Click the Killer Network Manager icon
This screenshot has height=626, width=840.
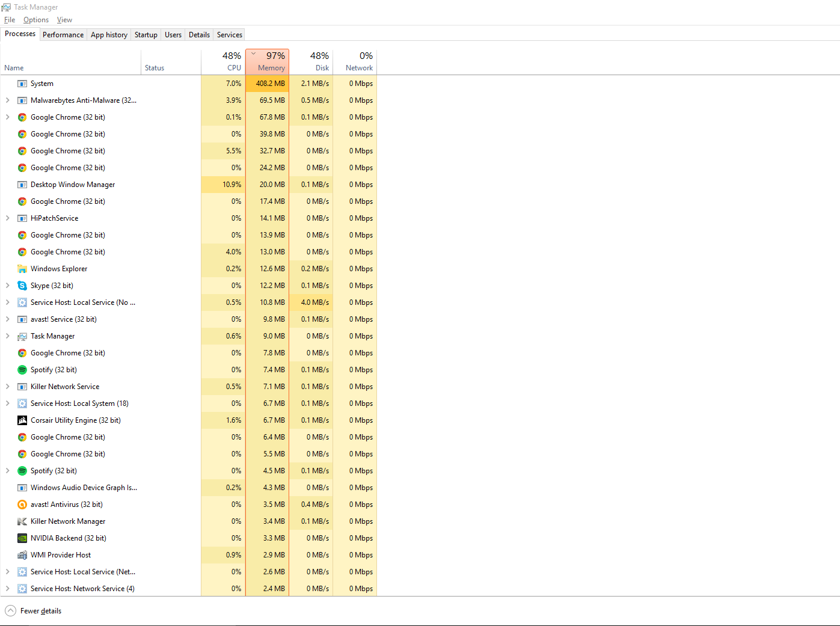coord(22,521)
